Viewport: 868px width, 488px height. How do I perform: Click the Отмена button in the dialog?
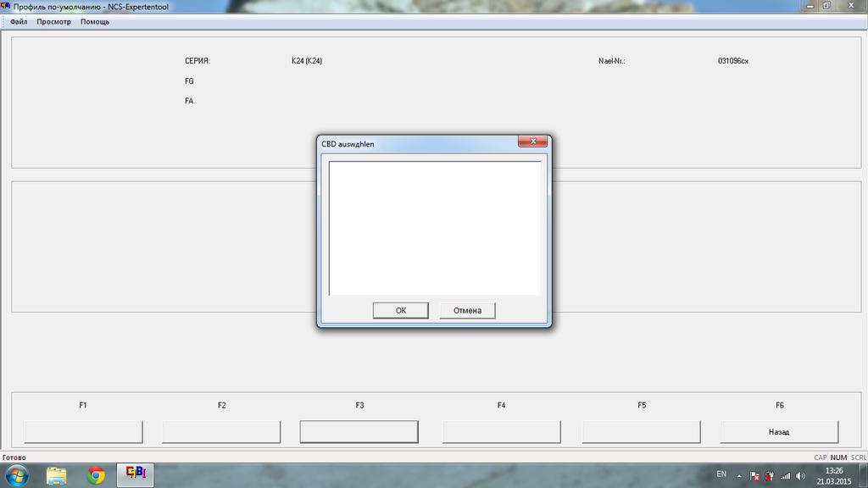[x=467, y=311]
